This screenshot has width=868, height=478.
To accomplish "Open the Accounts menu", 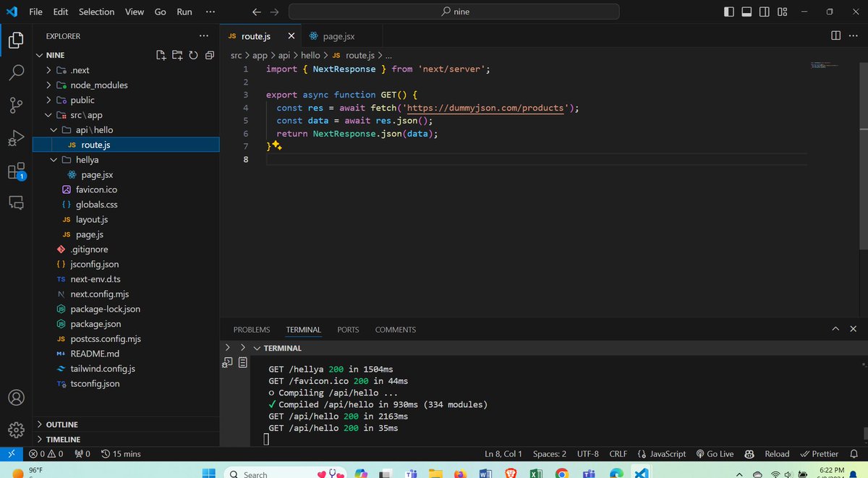I will pyautogui.click(x=16, y=398).
